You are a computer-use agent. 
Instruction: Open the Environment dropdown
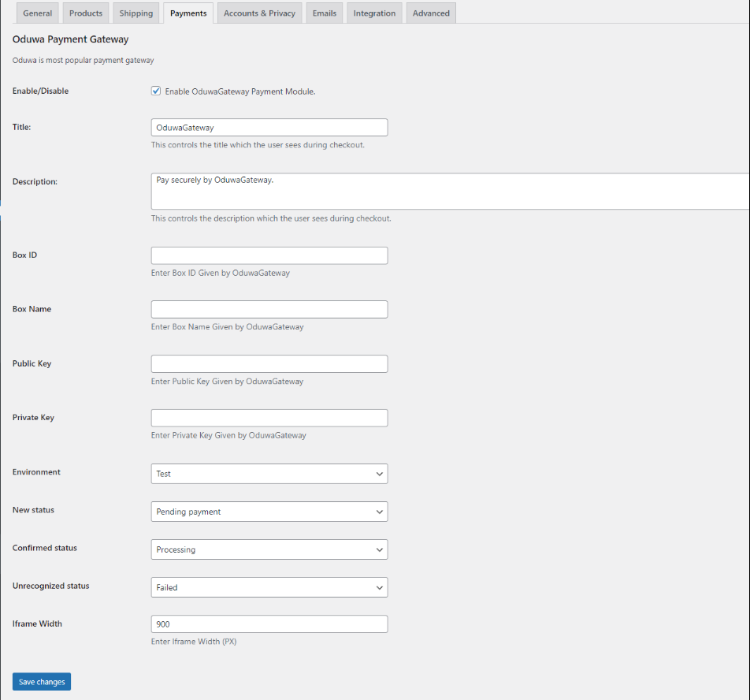pos(269,474)
